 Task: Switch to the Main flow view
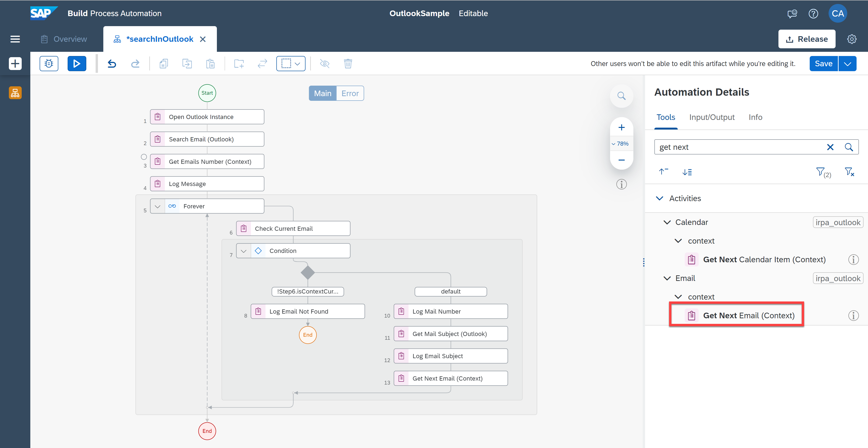(x=323, y=93)
